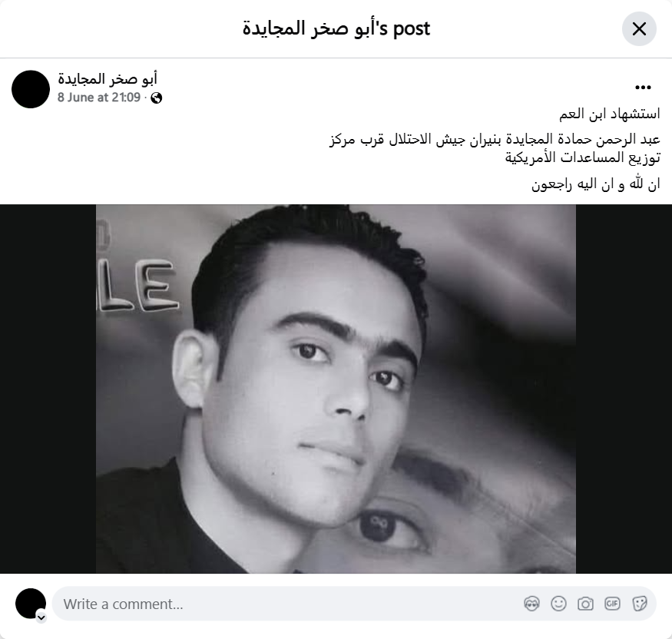Open the '8 June at 21:09' timestamp link
Viewport: 672px width, 639px height.
pyautogui.click(x=99, y=98)
